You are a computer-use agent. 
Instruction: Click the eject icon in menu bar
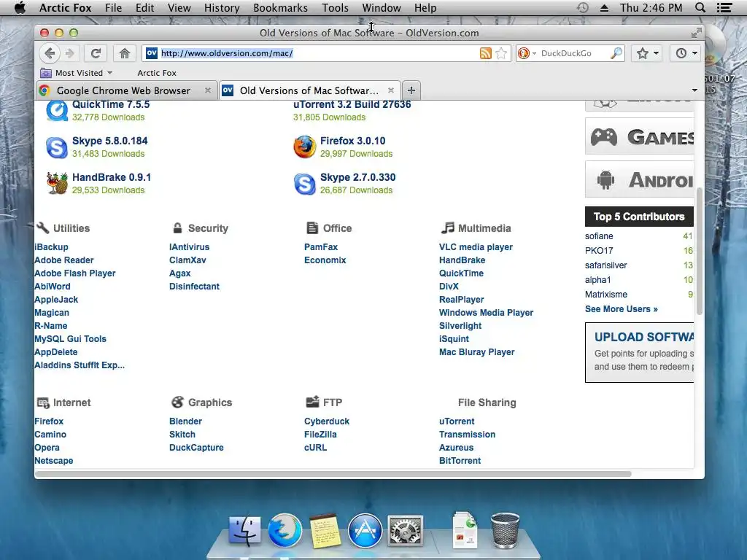[604, 8]
